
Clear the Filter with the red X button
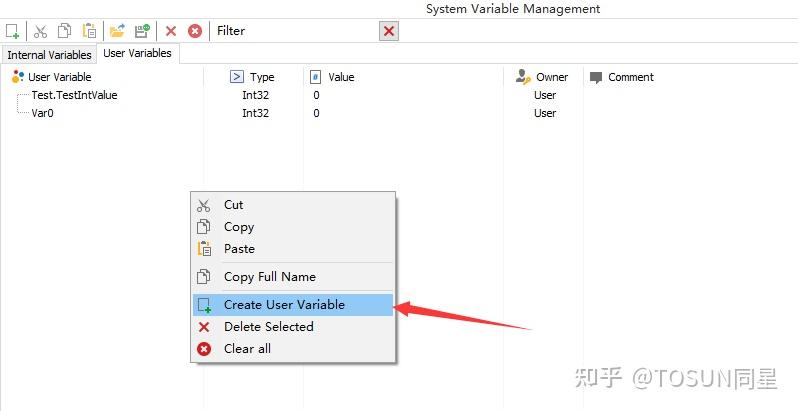389,31
